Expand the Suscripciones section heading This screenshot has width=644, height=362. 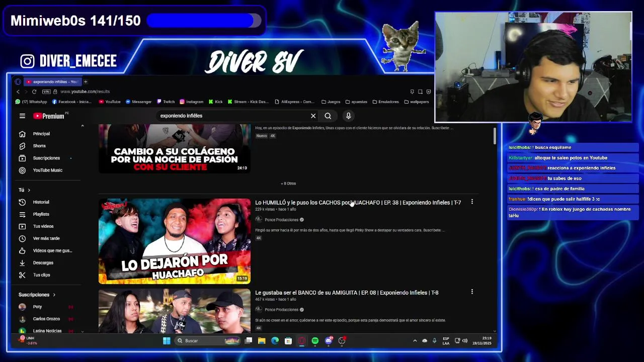pos(37,295)
